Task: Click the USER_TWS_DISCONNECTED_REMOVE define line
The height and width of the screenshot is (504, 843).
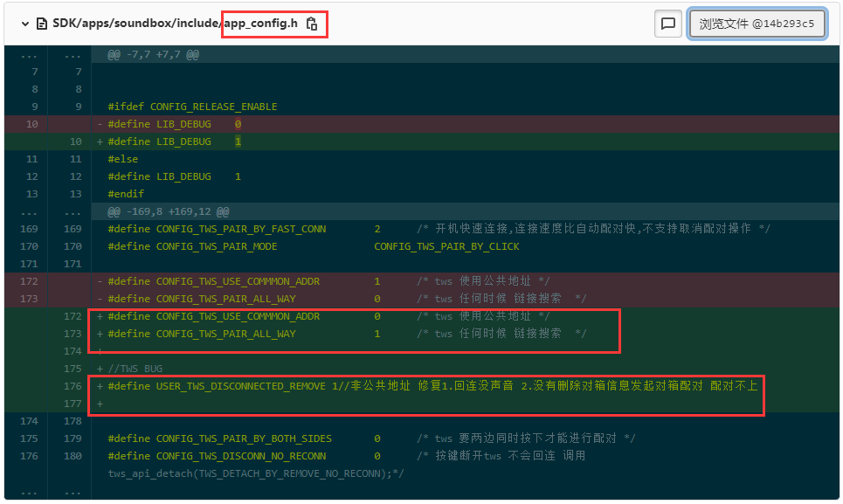Action: (432, 386)
